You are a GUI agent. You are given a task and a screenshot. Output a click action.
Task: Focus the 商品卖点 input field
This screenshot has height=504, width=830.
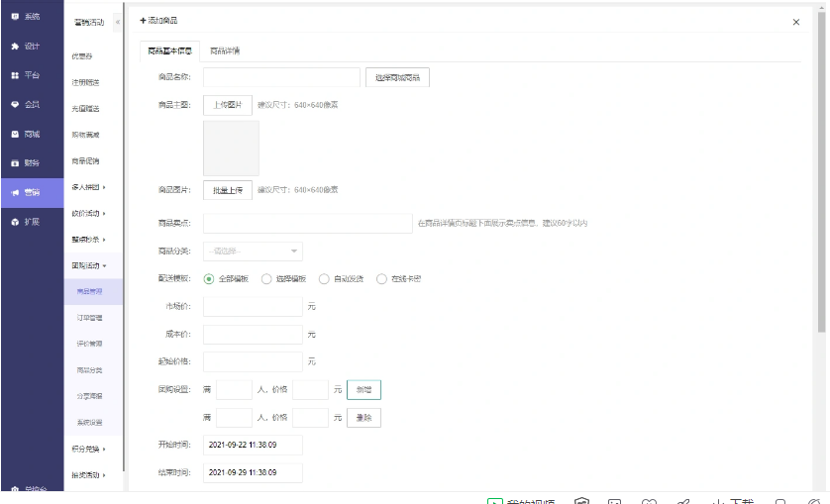point(308,224)
